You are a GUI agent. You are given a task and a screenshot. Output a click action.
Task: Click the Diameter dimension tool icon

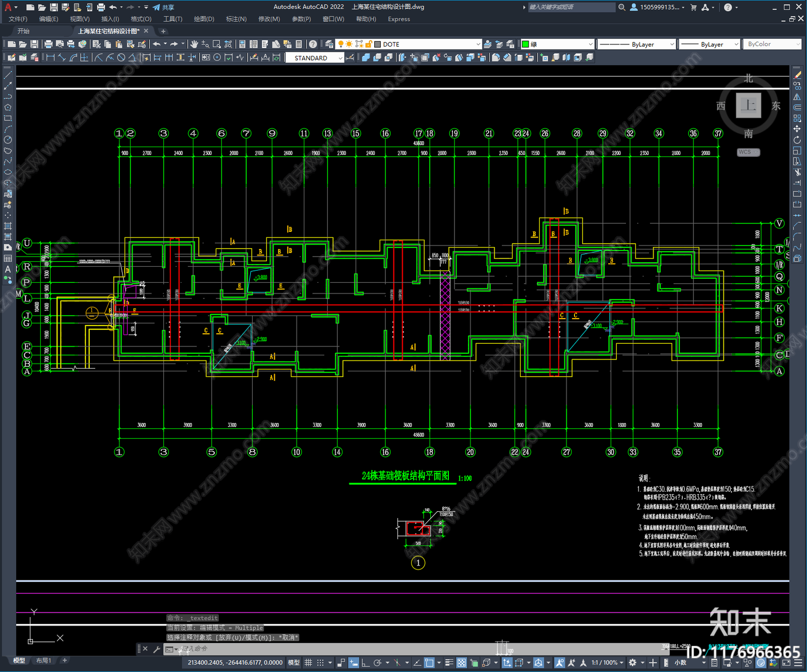click(x=121, y=57)
